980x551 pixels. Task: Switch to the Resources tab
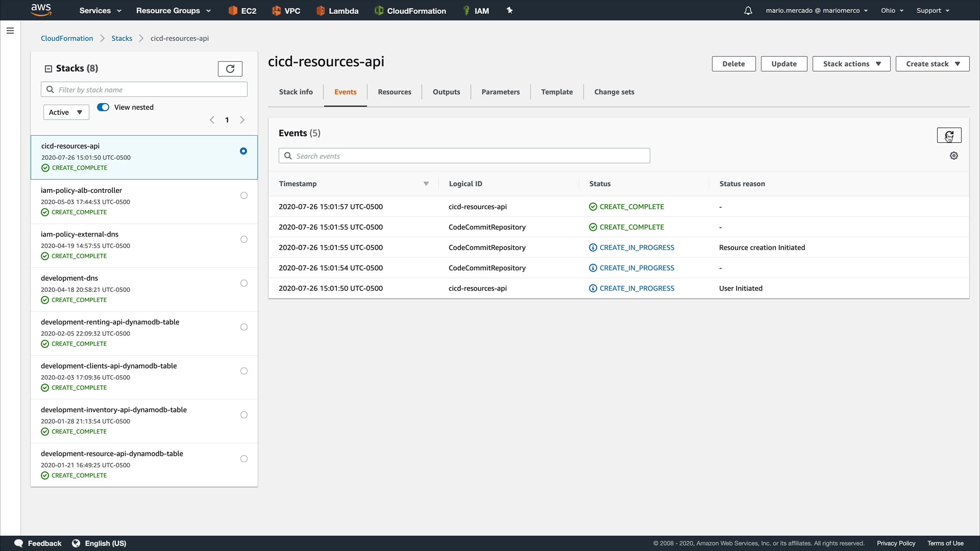[x=394, y=92]
